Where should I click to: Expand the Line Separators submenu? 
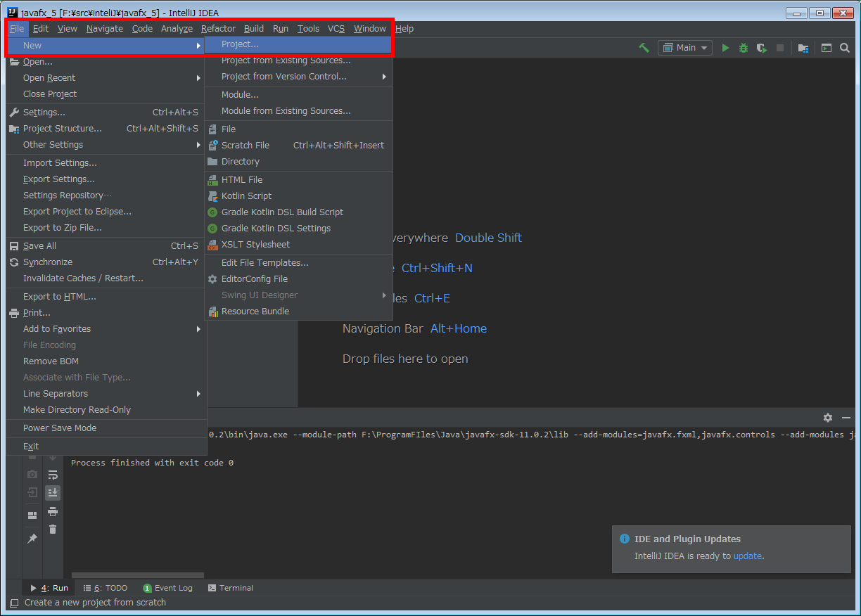tap(106, 394)
